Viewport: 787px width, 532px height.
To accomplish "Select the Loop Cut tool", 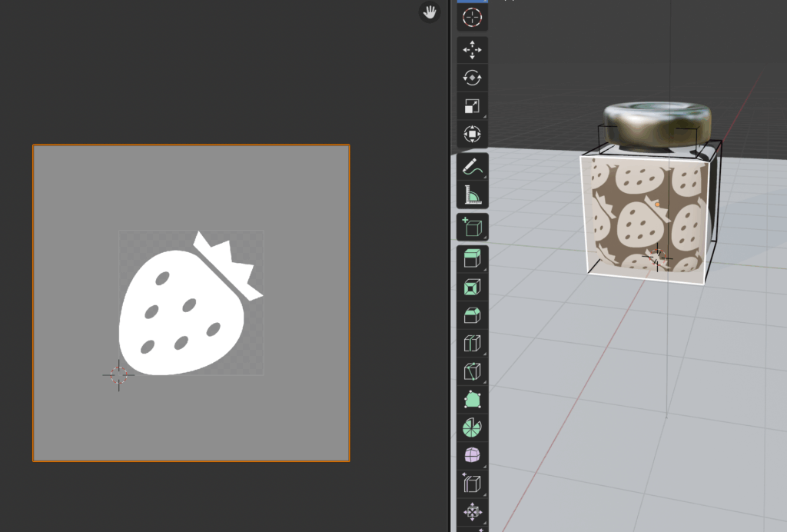I will (x=472, y=344).
